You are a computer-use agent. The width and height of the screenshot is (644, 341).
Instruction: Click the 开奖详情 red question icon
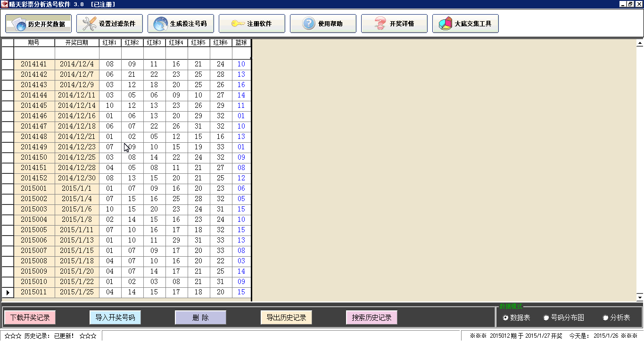[380, 24]
